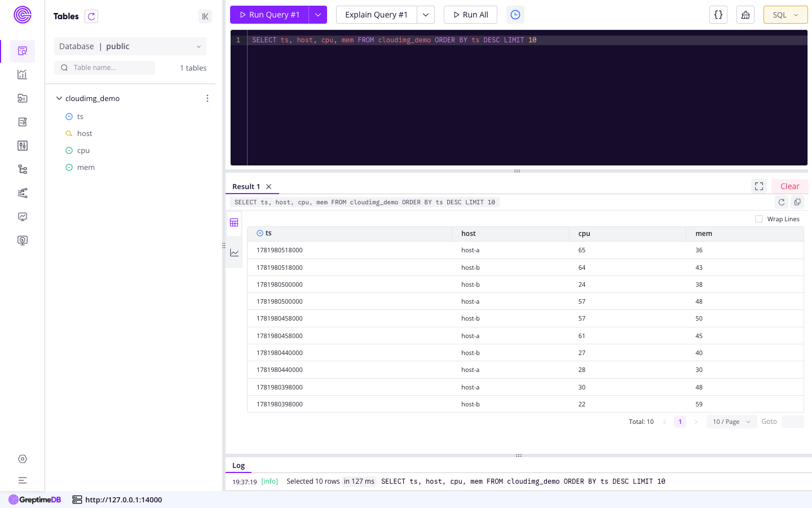Screen dimensions: 812x508
Task: Click the Run All button
Action: [470, 15]
